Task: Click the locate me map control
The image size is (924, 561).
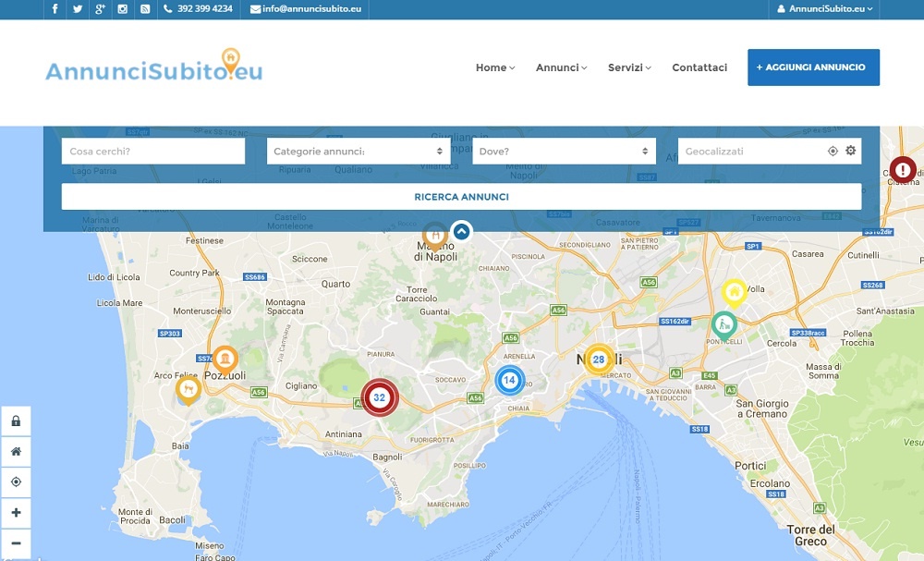Action: (x=16, y=482)
